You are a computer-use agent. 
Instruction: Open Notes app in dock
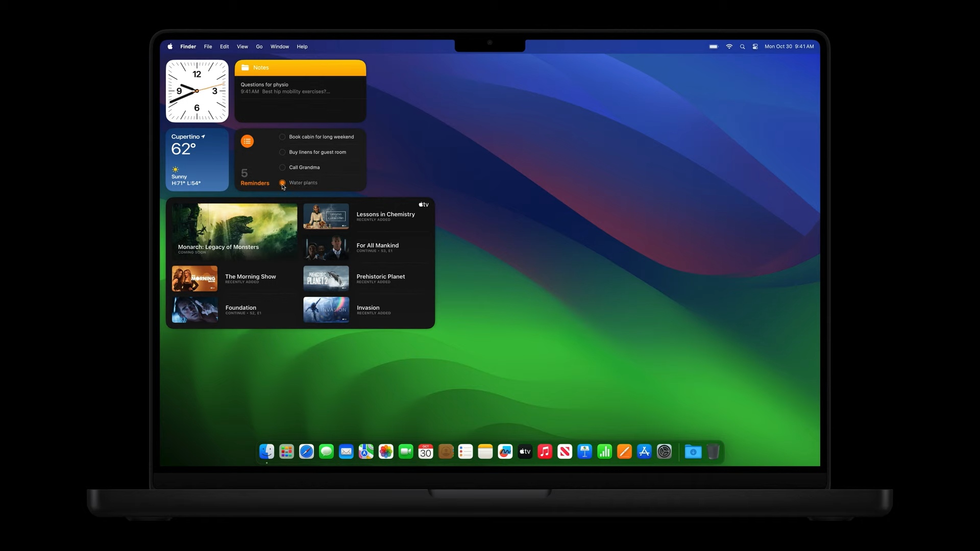(485, 452)
